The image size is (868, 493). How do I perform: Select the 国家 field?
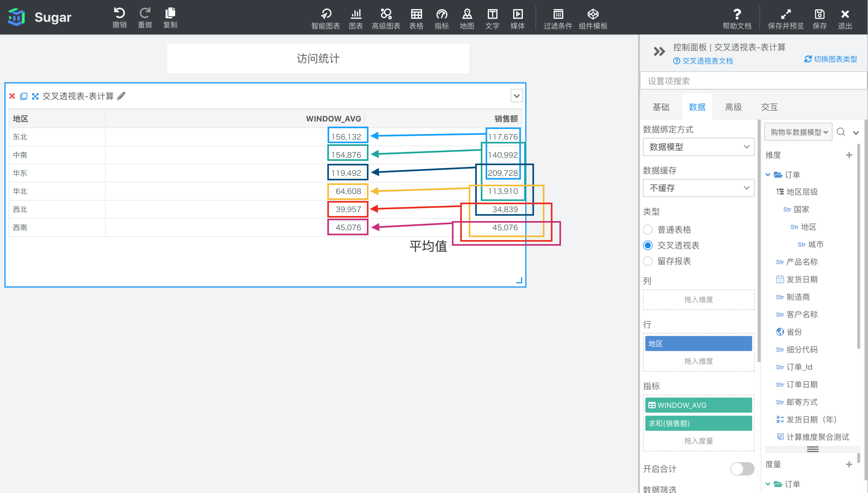796,210
